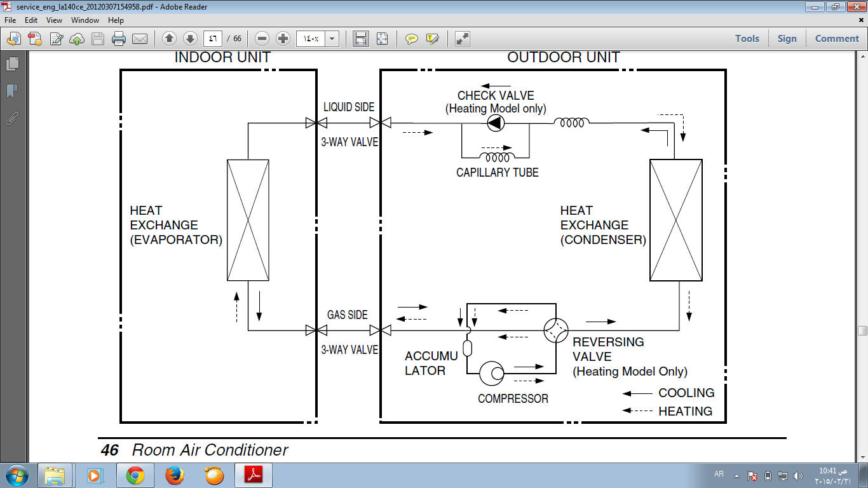This screenshot has width=868, height=488.
Task: Open the Page Thumbnails side panel
Action: pos(12,64)
